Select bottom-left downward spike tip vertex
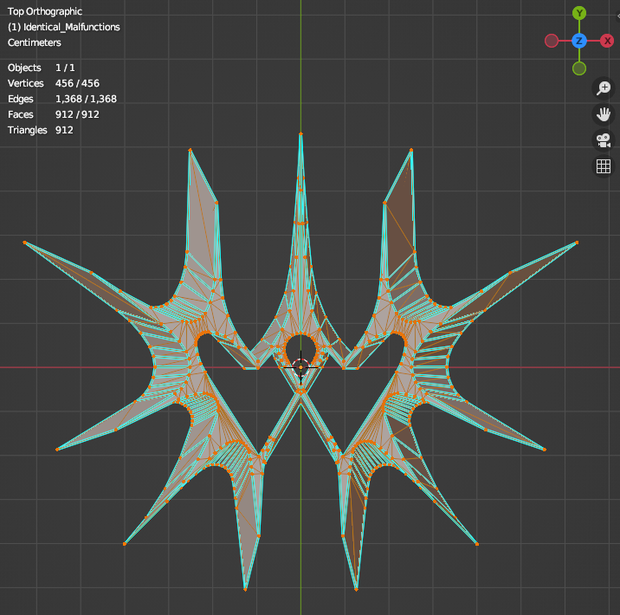The image size is (620, 615). (x=245, y=590)
